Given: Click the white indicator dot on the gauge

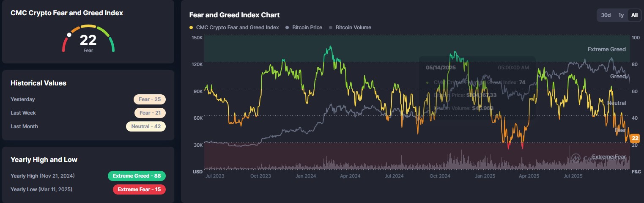Looking at the screenshot, I should coord(69,35).
